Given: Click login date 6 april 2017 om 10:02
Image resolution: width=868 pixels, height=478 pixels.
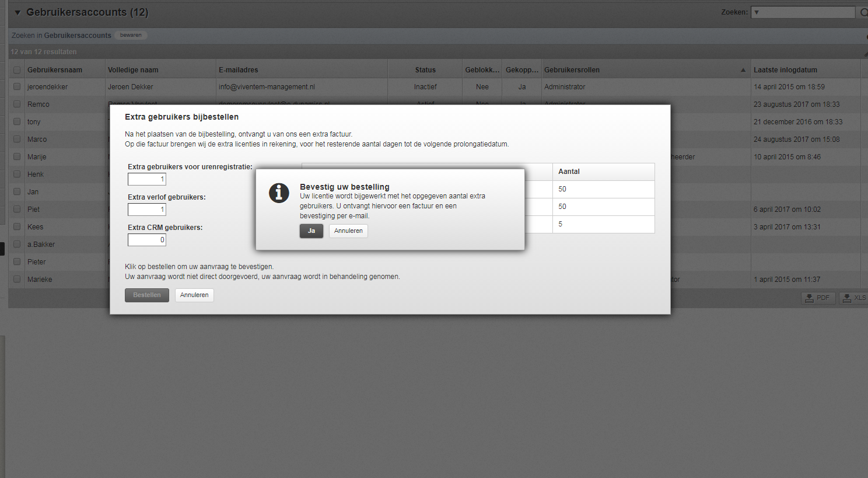Looking at the screenshot, I should click(787, 210).
